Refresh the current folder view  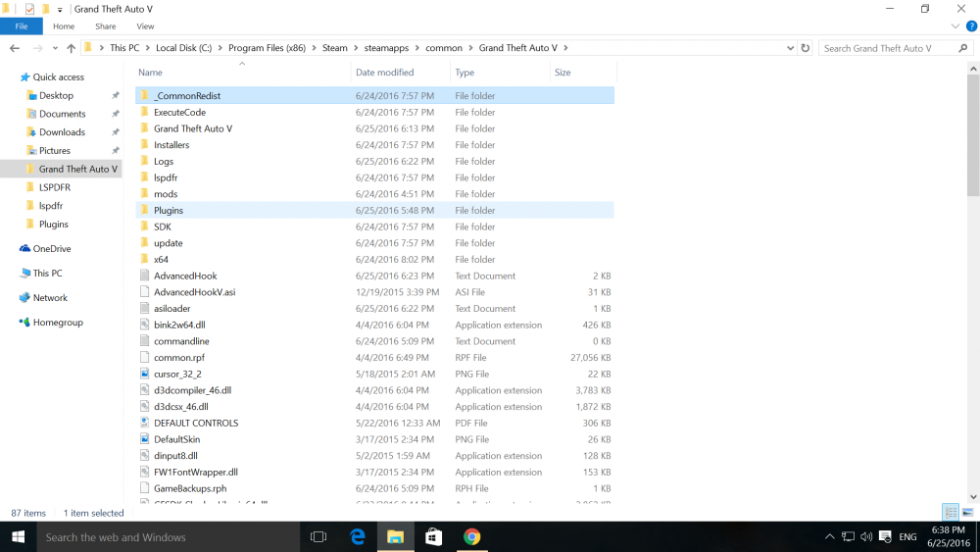(805, 48)
